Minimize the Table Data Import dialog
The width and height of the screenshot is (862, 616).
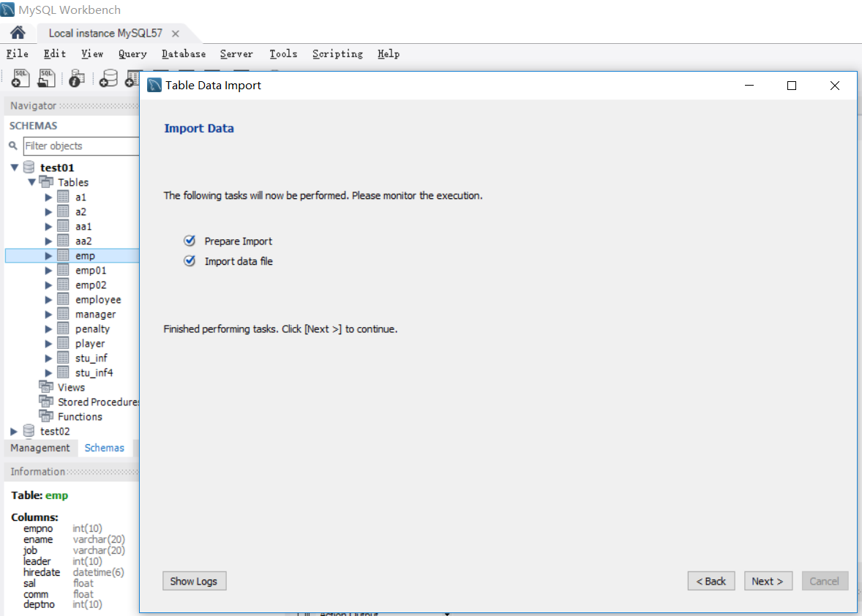coord(749,86)
